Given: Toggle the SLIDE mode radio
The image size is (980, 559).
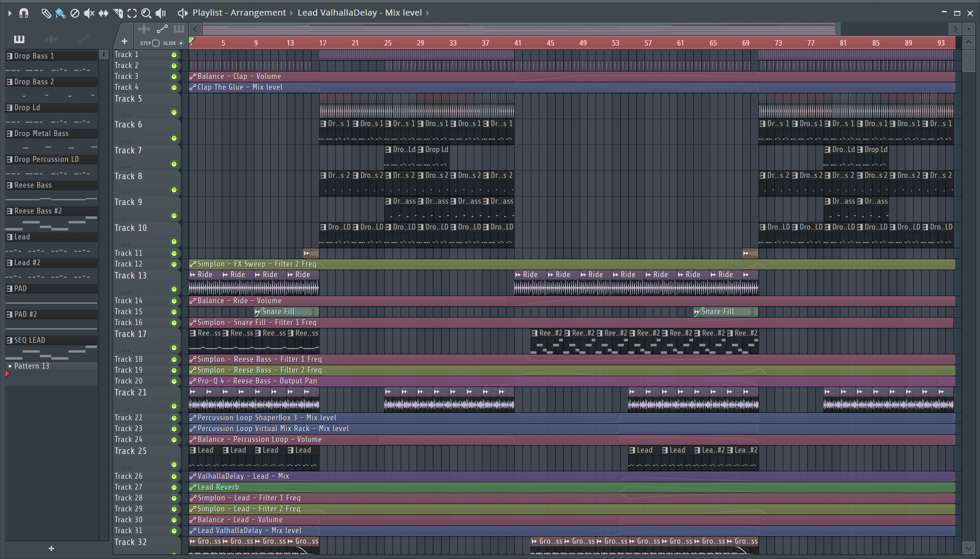Looking at the screenshot, I should point(181,43).
